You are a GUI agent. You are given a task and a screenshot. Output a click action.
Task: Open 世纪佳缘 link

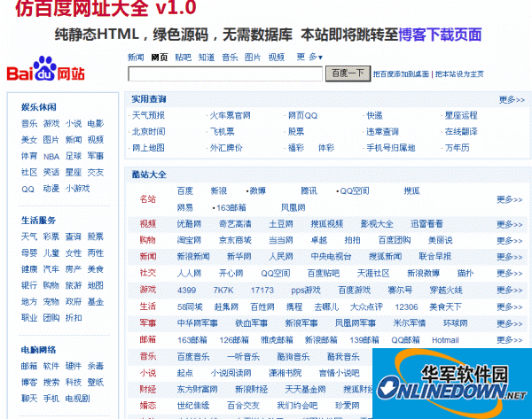point(193,406)
